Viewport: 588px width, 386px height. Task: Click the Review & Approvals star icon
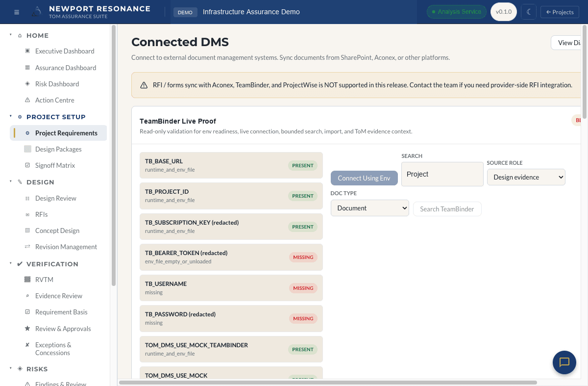tap(27, 329)
